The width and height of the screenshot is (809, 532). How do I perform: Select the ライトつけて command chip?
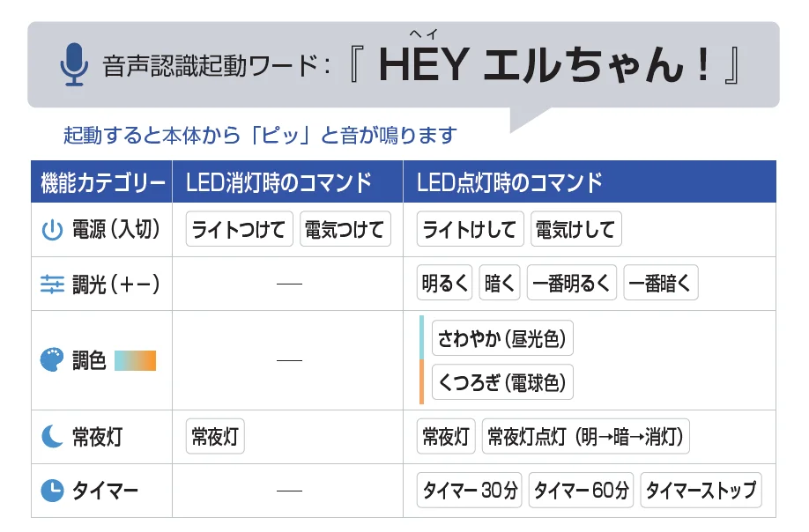pyautogui.click(x=240, y=229)
